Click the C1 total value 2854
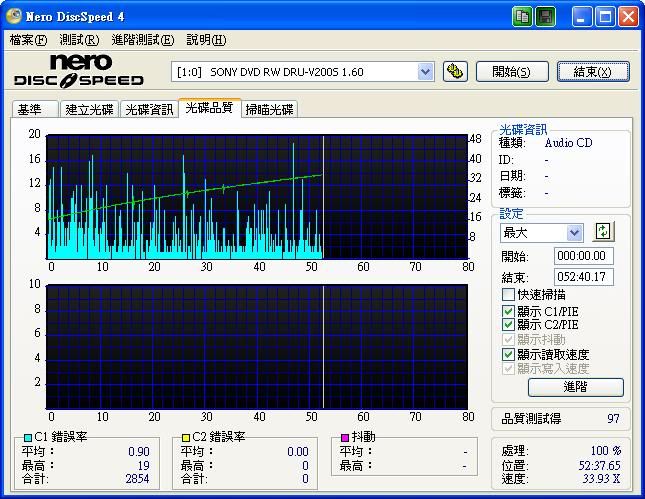The height and width of the screenshot is (499, 645). click(x=137, y=479)
